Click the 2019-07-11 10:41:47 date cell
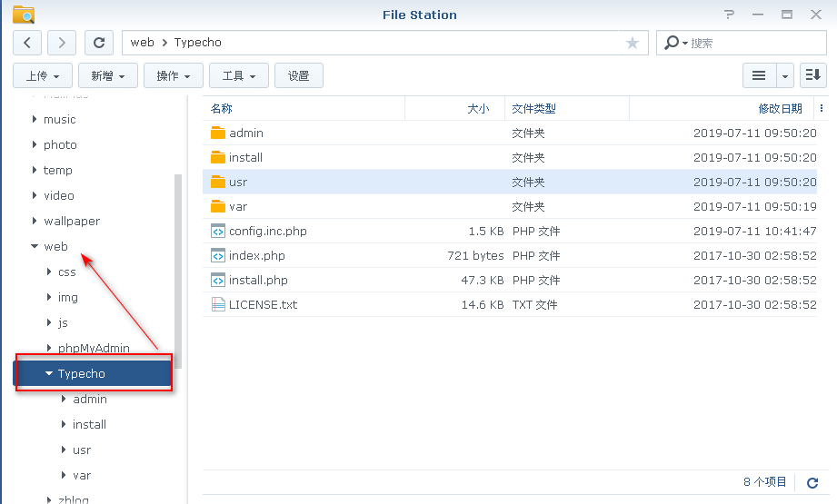This screenshot has width=837, height=504. [x=755, y=231]
